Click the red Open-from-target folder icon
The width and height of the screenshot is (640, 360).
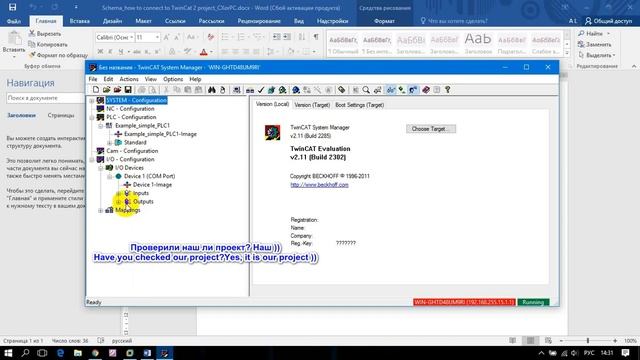pyautogui.click(x=117, y=90)
